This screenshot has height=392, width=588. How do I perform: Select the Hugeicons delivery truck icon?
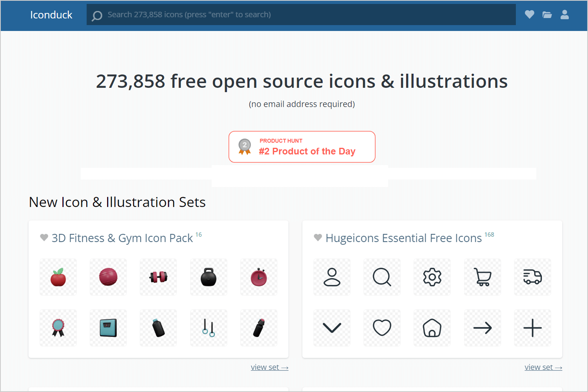point(533,277)
